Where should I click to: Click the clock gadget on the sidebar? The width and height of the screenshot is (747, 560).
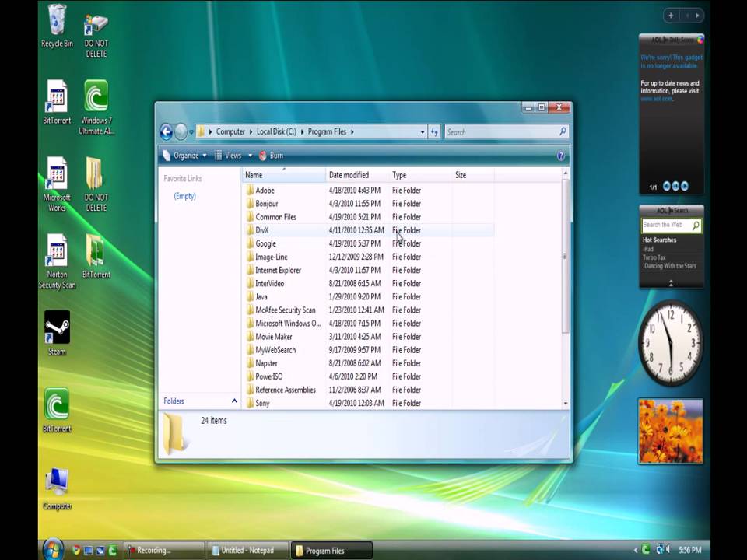click(671, 343)
